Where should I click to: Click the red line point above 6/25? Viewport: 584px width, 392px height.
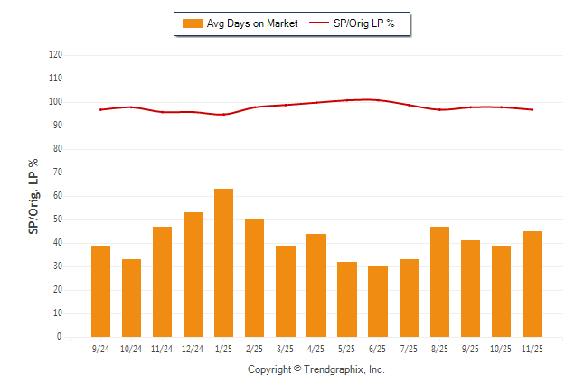[377, 100]
